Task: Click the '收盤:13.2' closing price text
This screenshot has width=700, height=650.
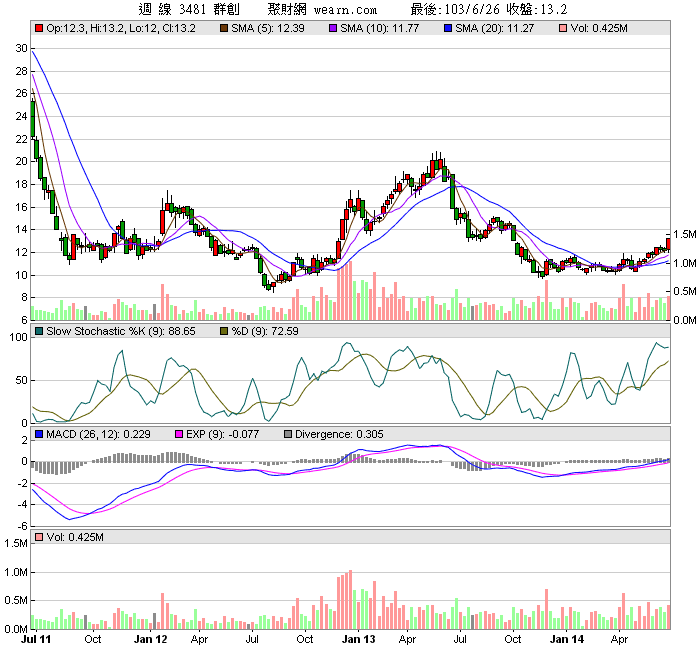Action: (537, 9)
